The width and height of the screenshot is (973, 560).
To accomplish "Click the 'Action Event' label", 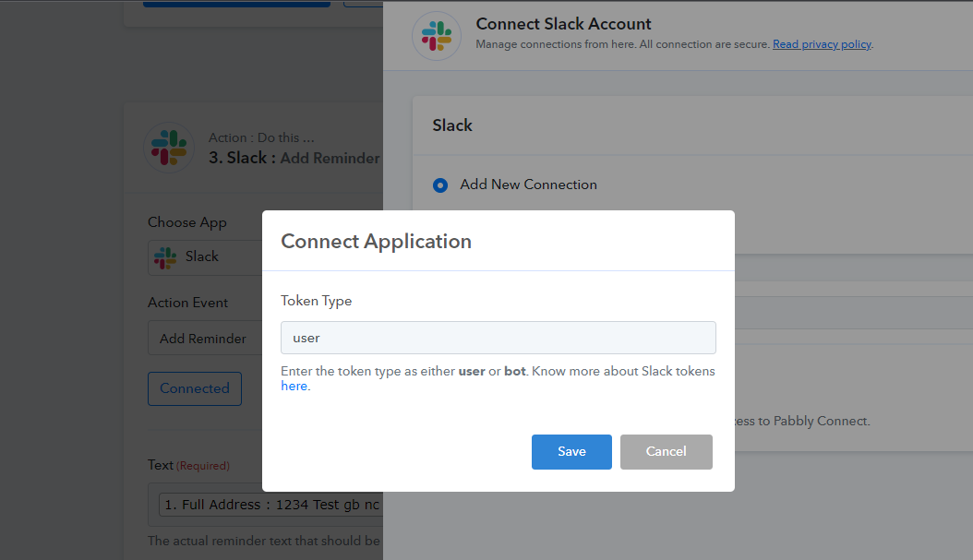I will (188, 303).
